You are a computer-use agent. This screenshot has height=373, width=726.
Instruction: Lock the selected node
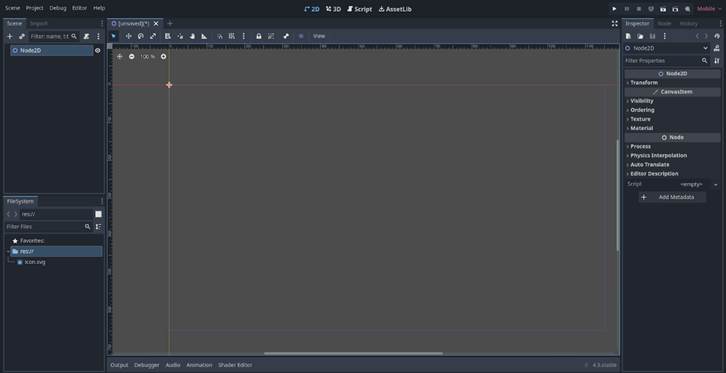tap(259, 36)
